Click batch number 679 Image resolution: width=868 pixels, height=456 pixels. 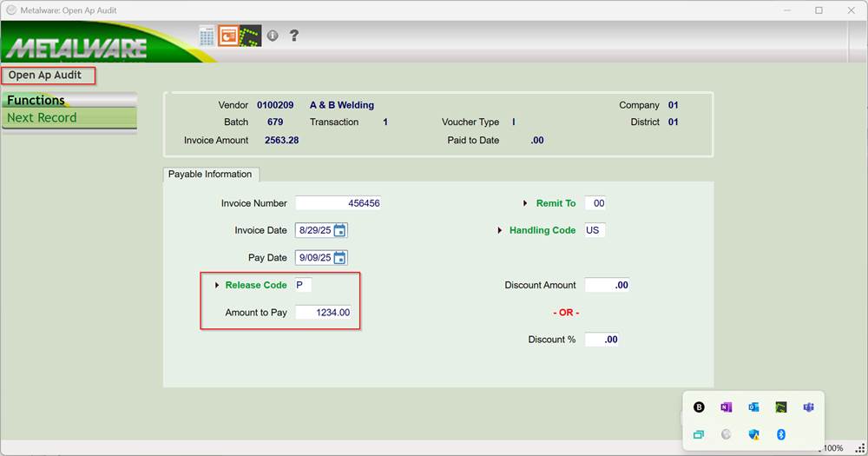[x=275, y=122]
